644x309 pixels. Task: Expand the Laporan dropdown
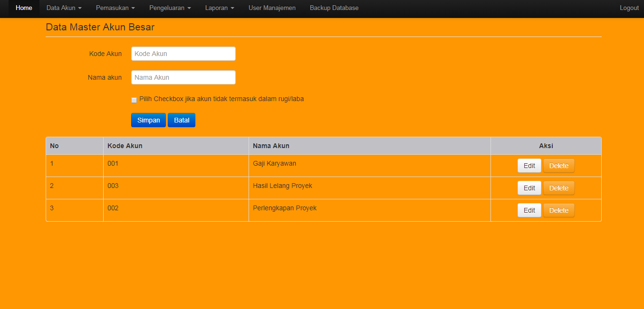pos(220,8)
